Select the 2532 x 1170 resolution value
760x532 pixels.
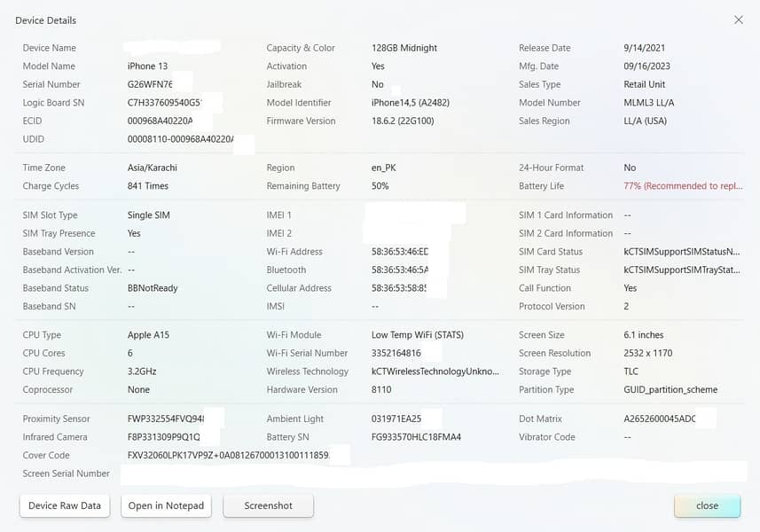pos(648,353)
